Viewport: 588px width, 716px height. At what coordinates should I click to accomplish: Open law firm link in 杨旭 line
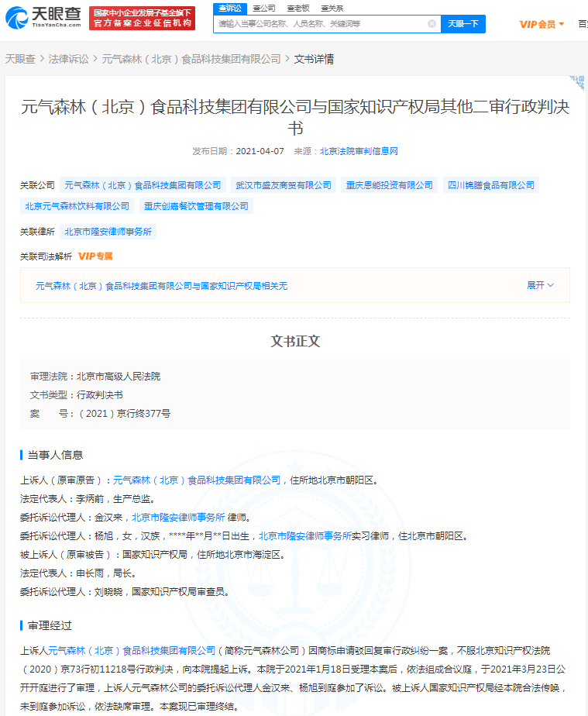(305, 535)
